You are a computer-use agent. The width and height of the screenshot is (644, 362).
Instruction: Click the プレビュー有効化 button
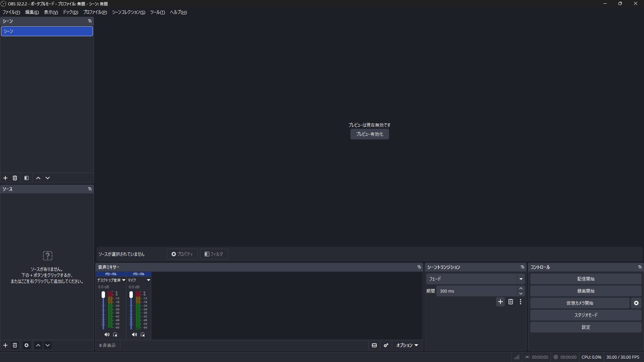pos(370,134)
